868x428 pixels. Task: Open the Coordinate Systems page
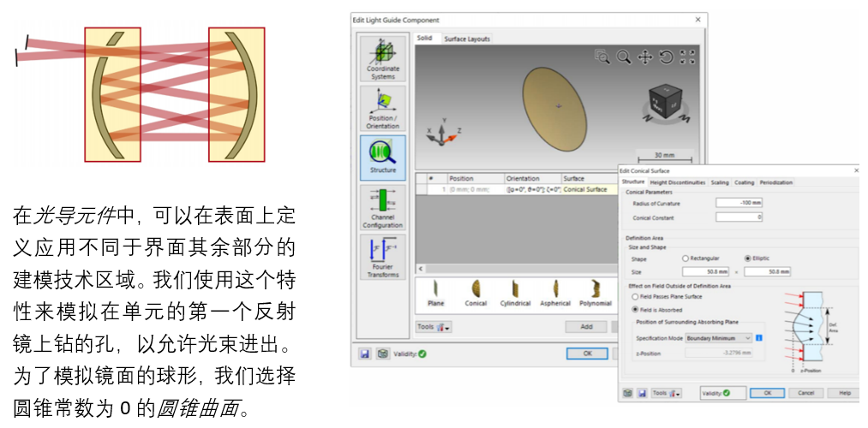click(382, 58)
